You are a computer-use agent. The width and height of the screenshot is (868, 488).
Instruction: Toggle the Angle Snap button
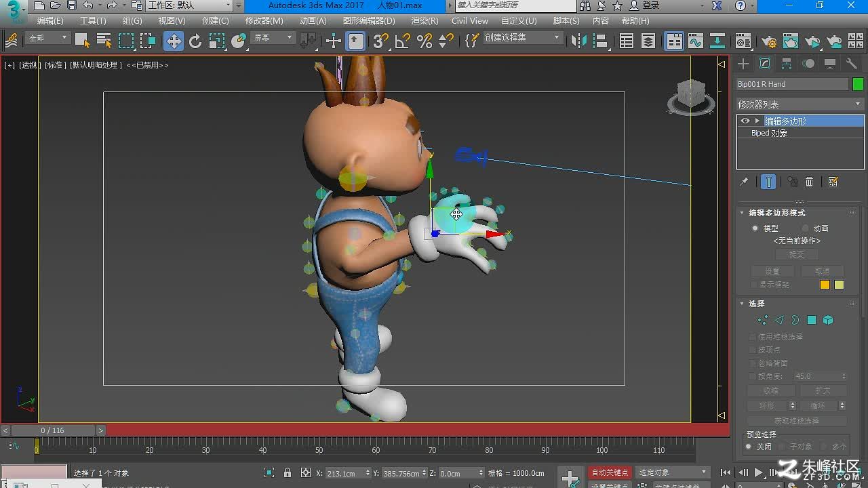(x=403, y=41)
